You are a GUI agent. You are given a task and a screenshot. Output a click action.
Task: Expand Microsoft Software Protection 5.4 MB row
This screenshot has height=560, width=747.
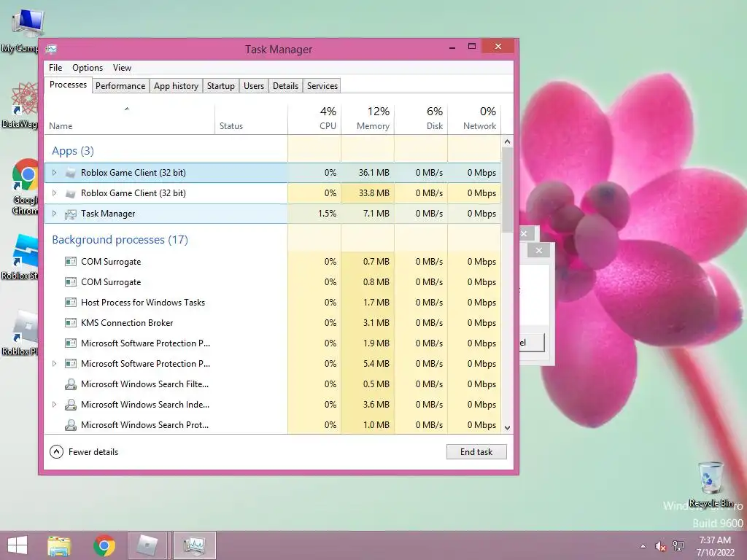pos(54,364)
